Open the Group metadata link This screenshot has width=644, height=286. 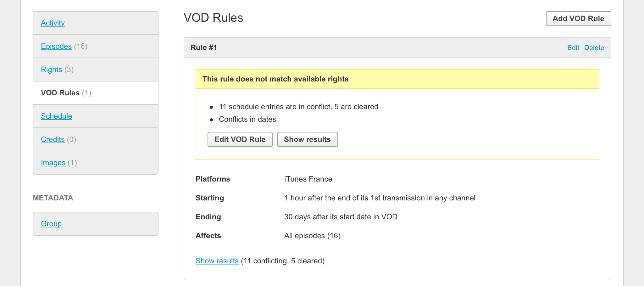(x=51, y=224)
